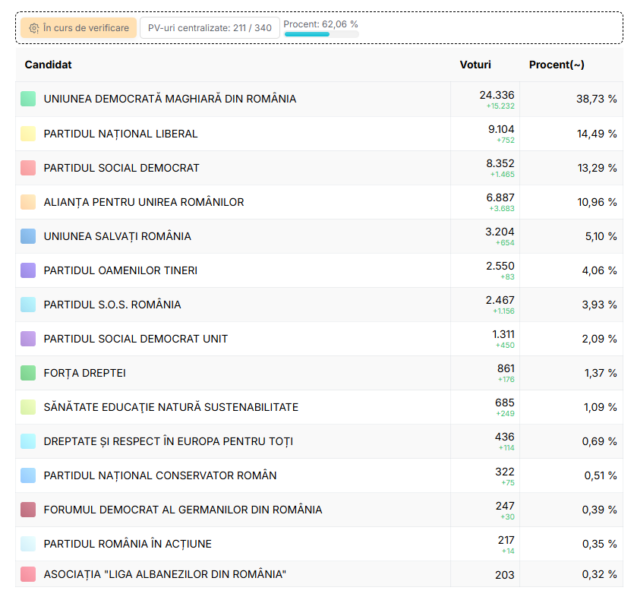Click green swatch for Uniunea Democrată Maghiară
Screen dimensions: 634x600
pyautogui.click(x=28, y=99)
